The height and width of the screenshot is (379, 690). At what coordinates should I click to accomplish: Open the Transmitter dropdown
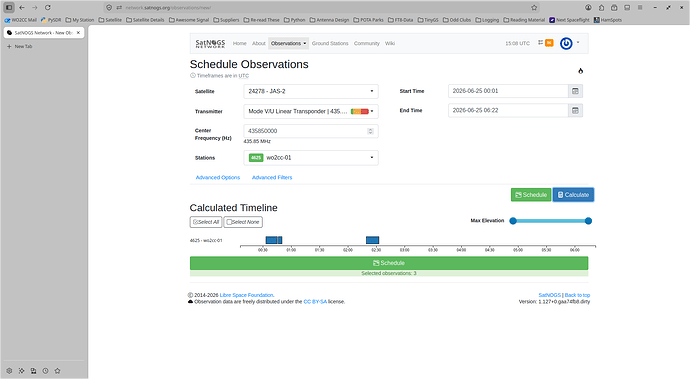tap(311, 111)
